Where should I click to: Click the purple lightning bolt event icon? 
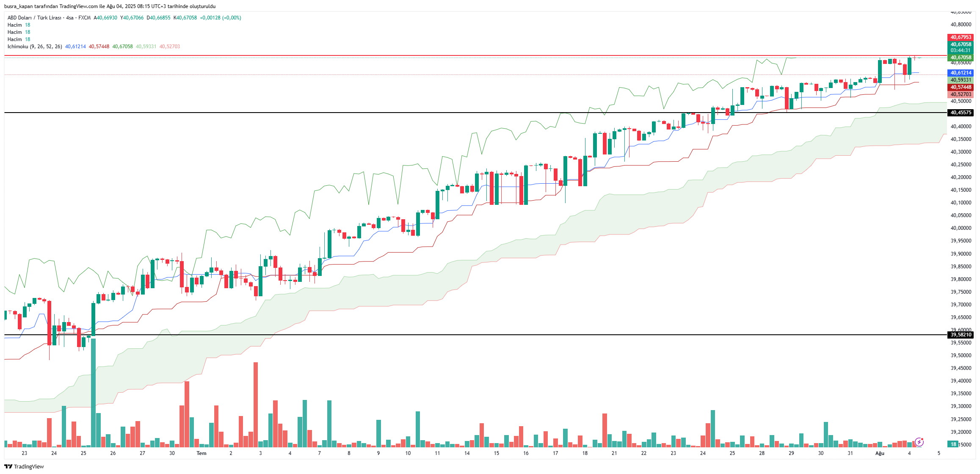[919, 442]
